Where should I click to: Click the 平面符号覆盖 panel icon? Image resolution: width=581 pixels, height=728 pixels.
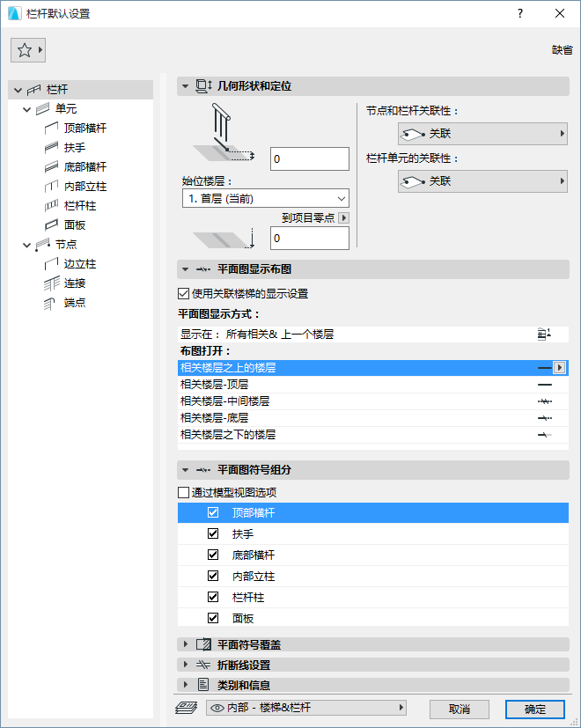[x=203, y=644]
